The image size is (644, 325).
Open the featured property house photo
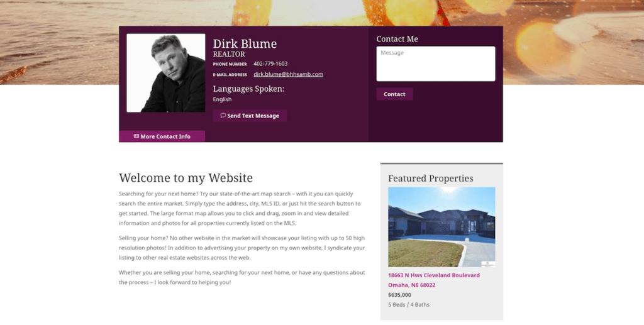tap(441, 227)
